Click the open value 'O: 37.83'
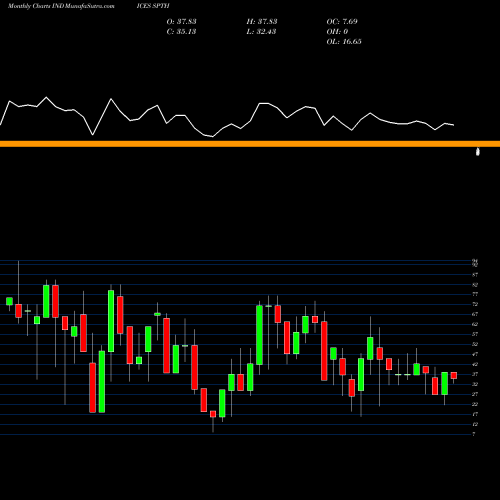 coord(181,21)
